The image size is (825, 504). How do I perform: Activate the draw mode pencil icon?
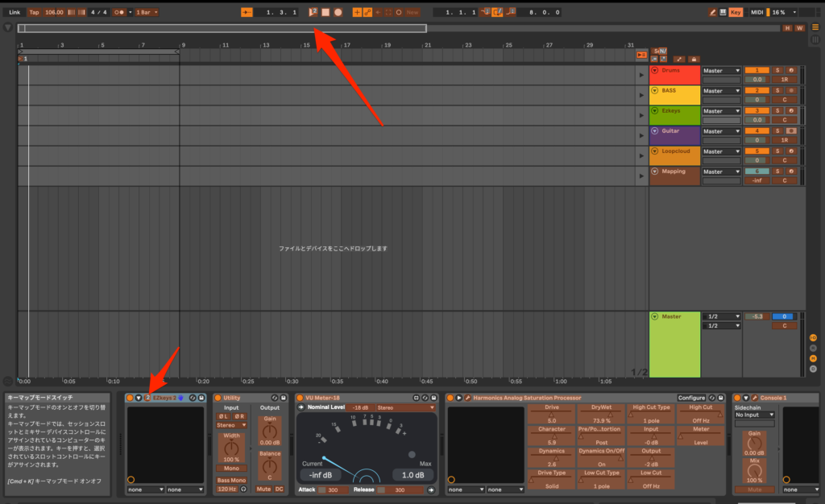tap(712, 12)
